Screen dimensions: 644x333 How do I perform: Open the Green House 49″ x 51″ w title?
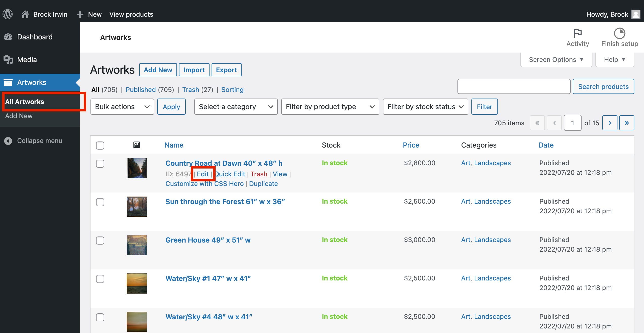[x=208, y=240]
